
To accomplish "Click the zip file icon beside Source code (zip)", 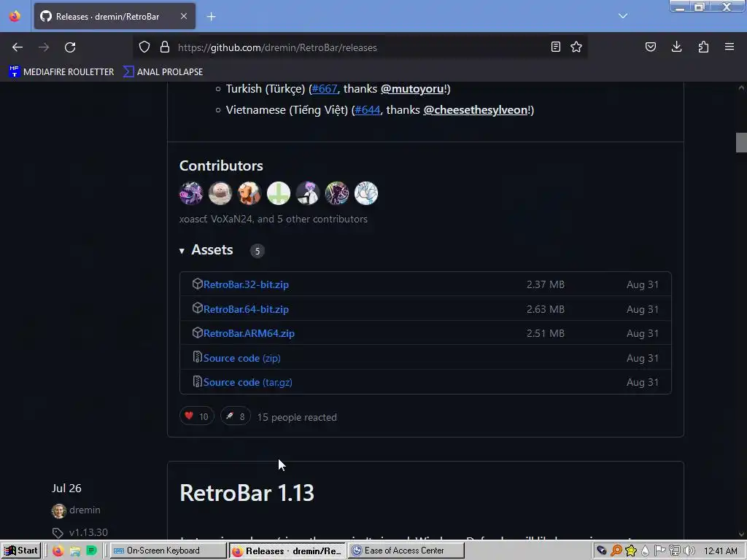I will [x=197, y=357].
